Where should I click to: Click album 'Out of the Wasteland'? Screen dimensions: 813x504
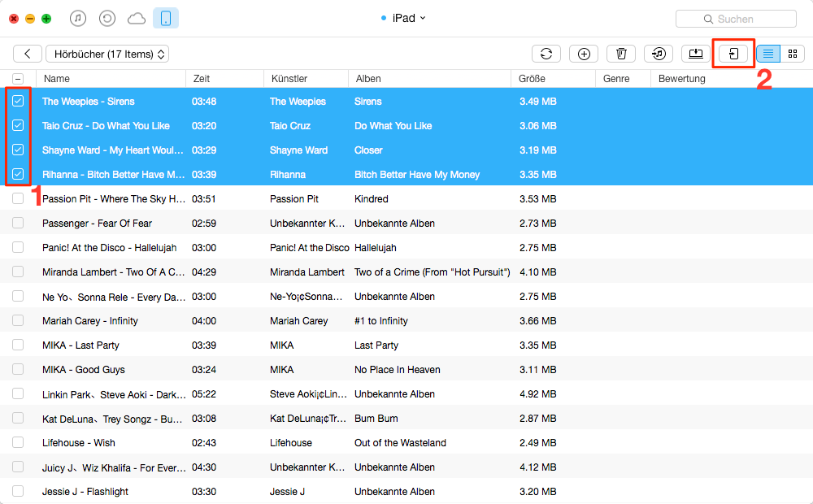(400, 443)
